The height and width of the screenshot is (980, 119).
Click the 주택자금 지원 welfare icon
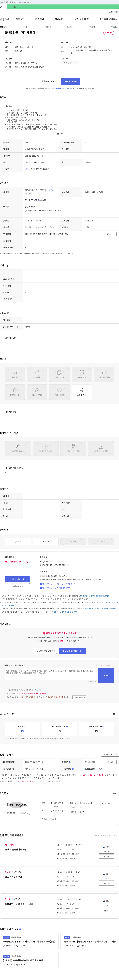point(15,392)
